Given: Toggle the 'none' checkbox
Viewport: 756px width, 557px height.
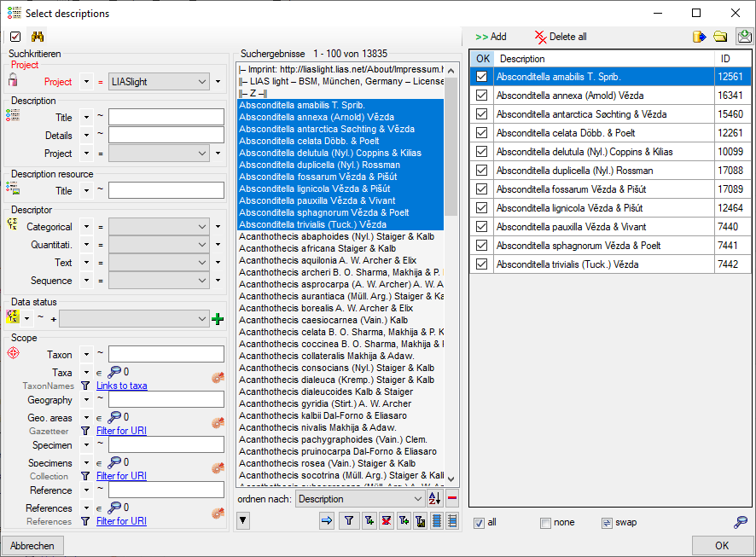Looking at the screenshot, I should coord(545,523).
